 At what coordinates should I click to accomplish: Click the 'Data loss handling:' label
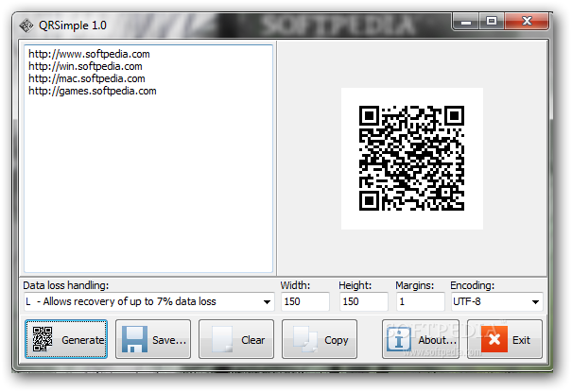pyautogui.click(x=66, y=285)
